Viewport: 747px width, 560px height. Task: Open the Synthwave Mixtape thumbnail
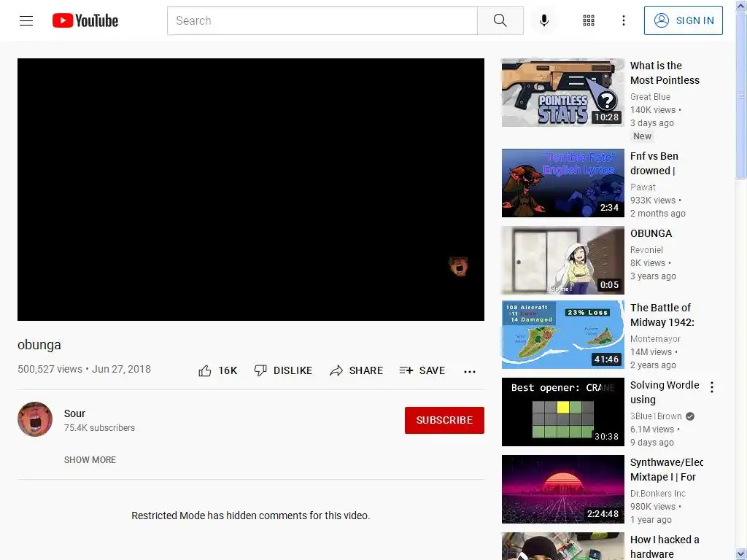point(562,489)
